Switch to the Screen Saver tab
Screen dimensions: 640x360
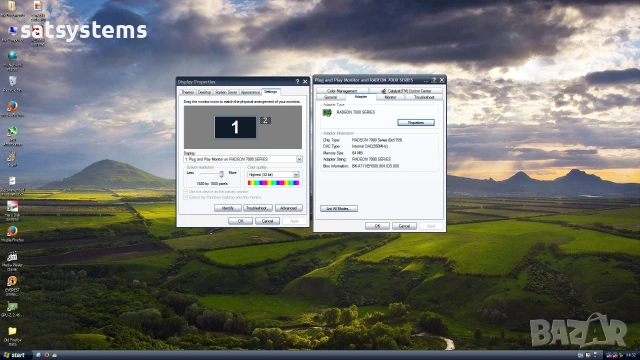point(226,92)
